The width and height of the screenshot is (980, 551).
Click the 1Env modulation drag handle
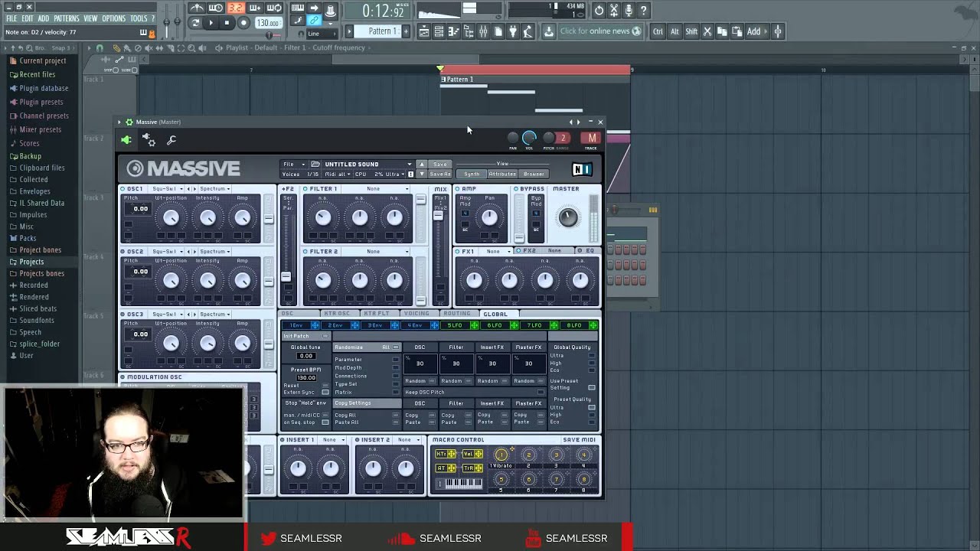click(x=315, y=326)
